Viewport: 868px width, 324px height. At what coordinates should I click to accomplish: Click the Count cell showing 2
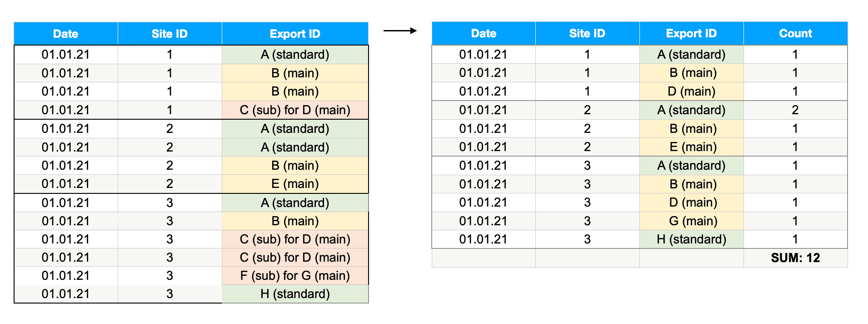(x=795, y=110)
